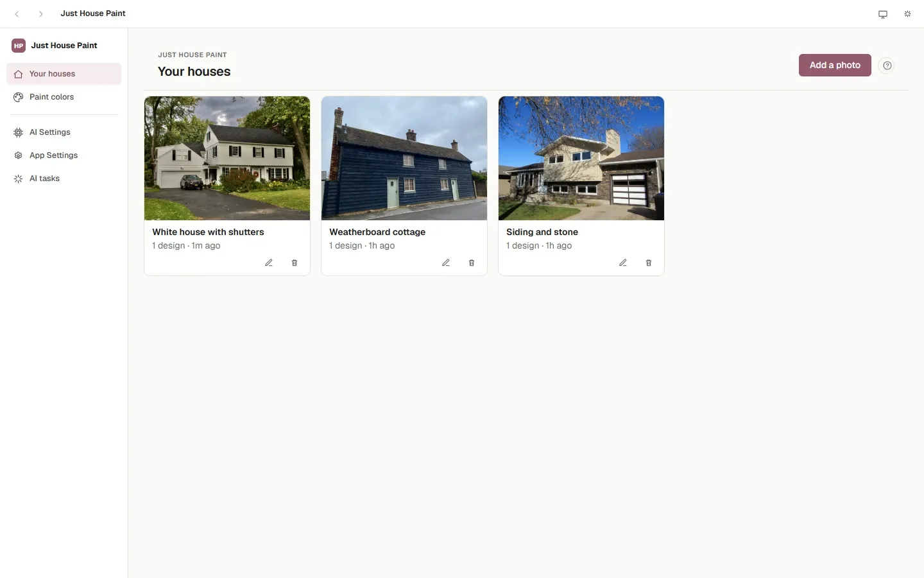924x578 pixels.
Task: Click the sparkle icon in title bar
Action: [x=907, y=14]
